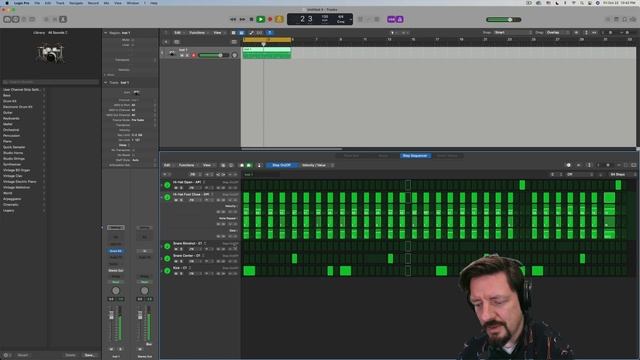The image size is (640, 360).
Task: Toggle the Region Mute checkbox in Inspector
Action: tap(133, 40)
